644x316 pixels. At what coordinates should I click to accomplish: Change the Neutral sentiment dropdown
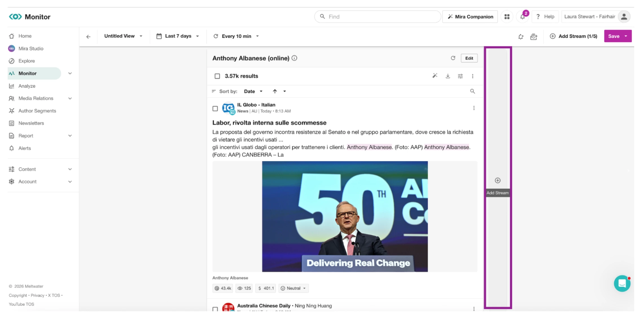tap(293, 288)
